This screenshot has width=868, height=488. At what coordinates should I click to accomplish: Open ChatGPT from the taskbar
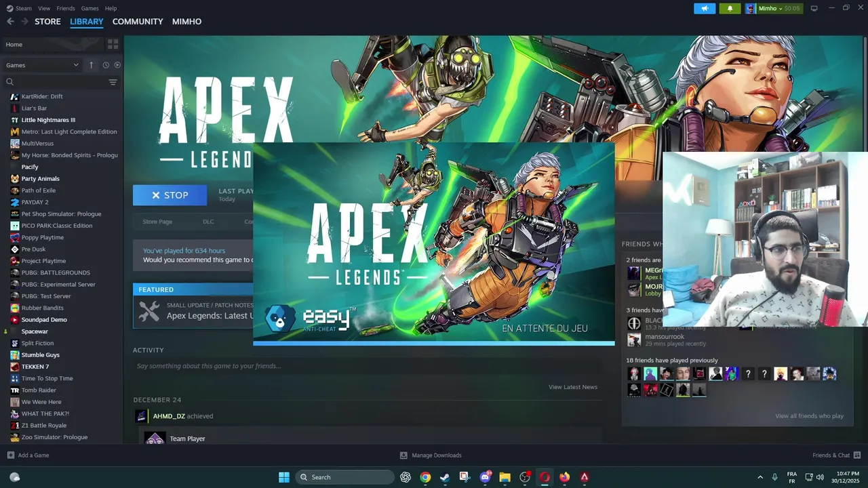coord(406,477)
